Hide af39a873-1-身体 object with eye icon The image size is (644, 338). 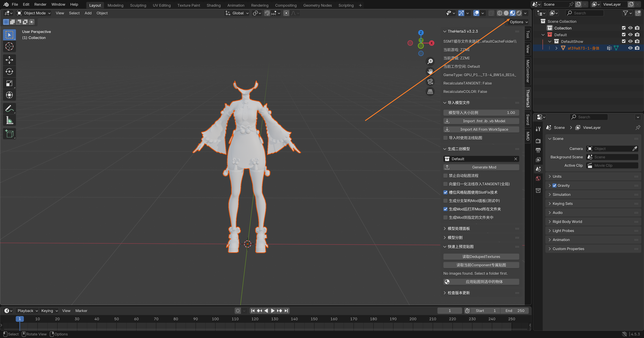[x=630, y=48]
